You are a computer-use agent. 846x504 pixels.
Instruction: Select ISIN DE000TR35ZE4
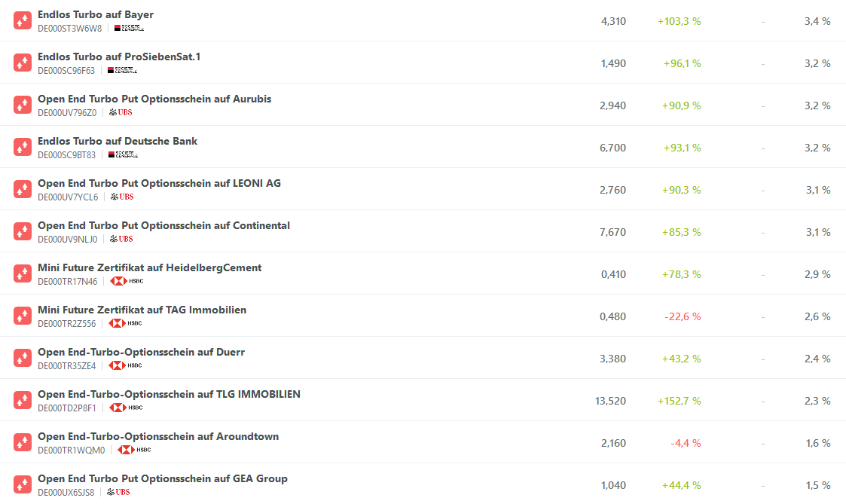[x=67, y=365]
